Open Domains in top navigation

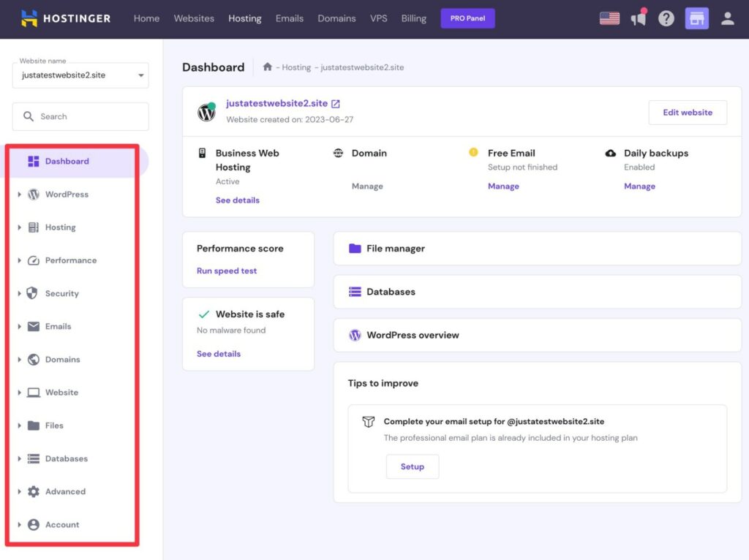[x=336, y=18]
